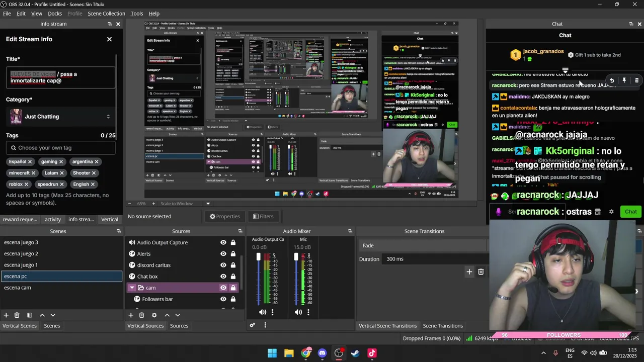Open advanced audio properties gears icon

[253, 325]
